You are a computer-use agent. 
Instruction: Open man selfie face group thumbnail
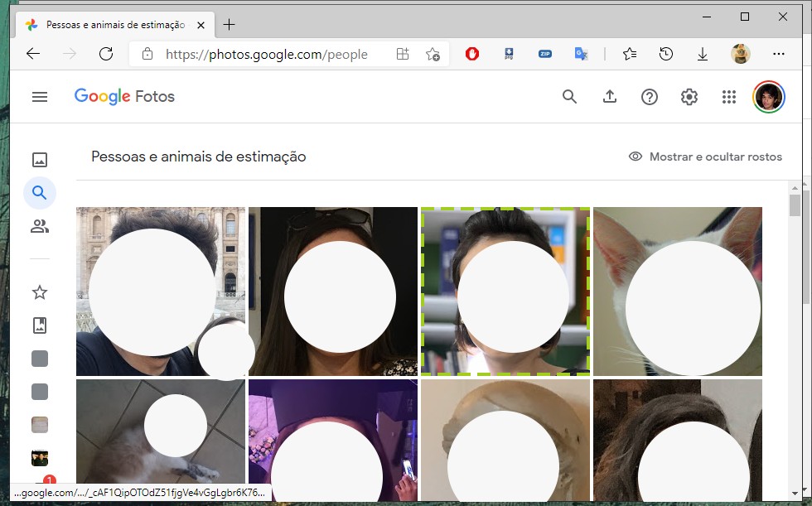[161, 292]
